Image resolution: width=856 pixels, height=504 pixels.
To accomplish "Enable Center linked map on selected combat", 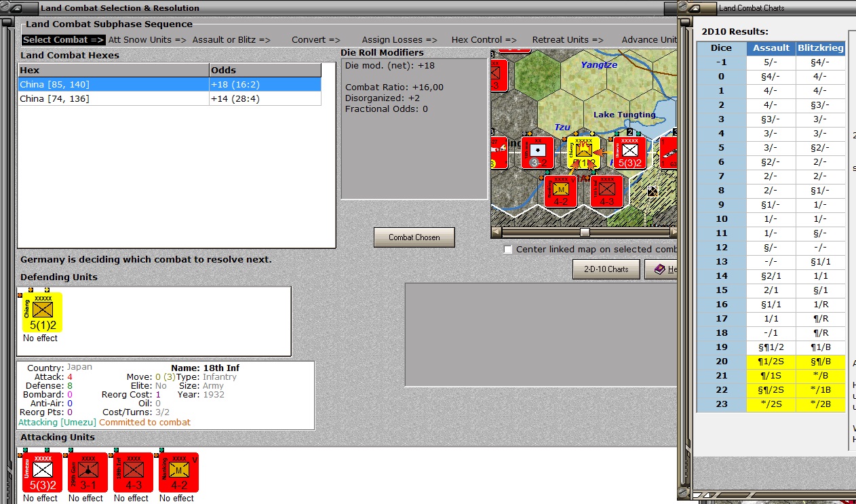I will [508, 250].
